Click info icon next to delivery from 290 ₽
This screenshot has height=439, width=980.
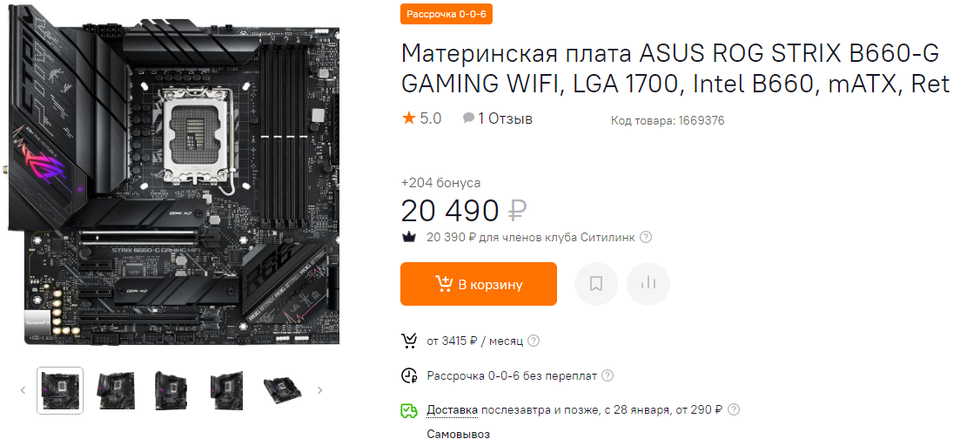point(734,410)
